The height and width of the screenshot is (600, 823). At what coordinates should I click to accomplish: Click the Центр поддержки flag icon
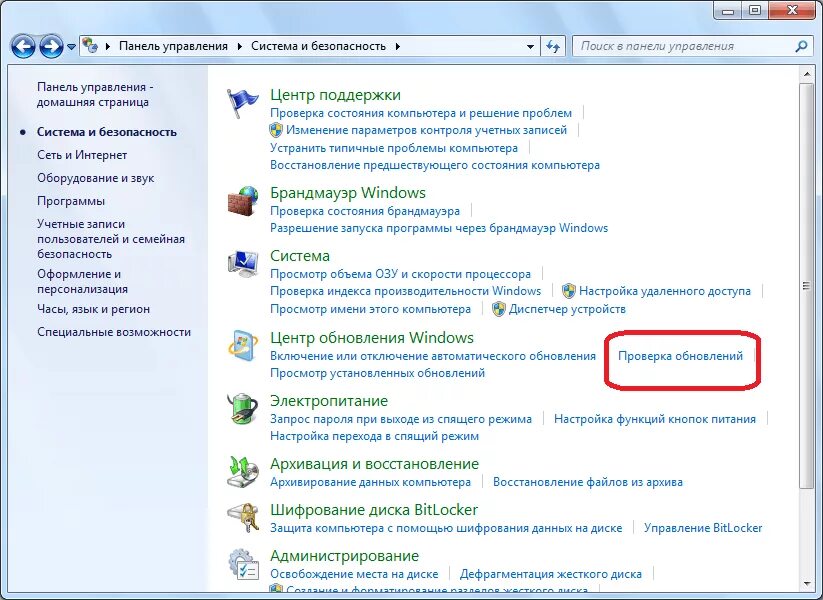[x=242, y=103]
